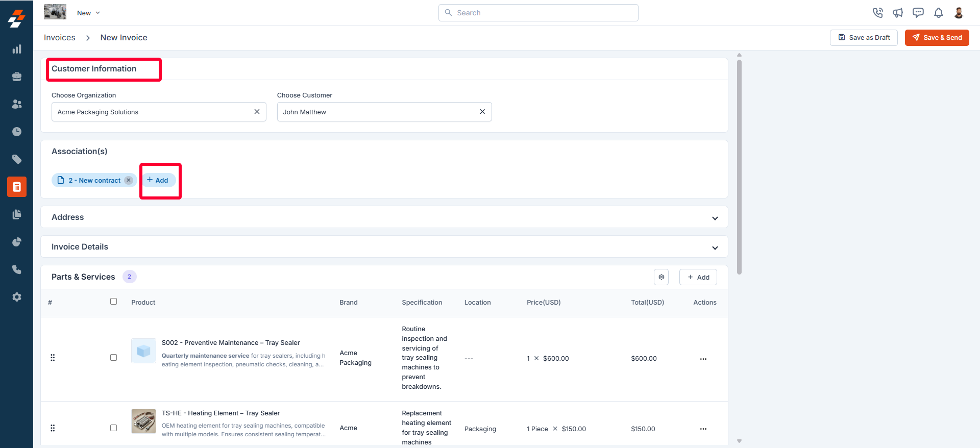Open the briefcase jobs sidebar icon

pos(17,77)
